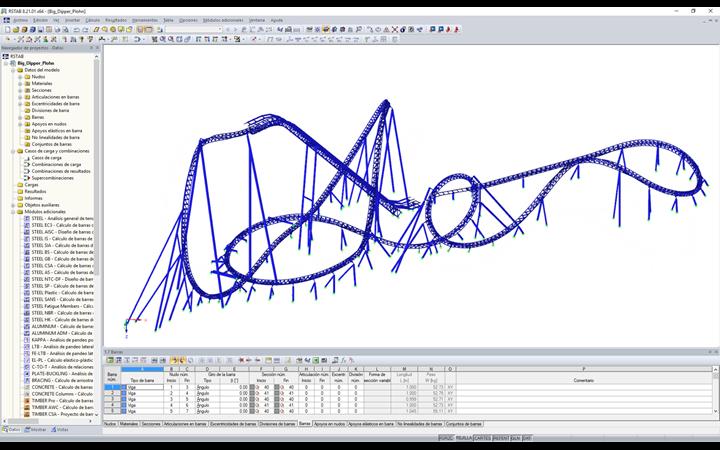The height and width of the screenshot is (450, 720).
Task: Select Big_Dipper_Plohn project root node
Action: [x=36, y=63]
